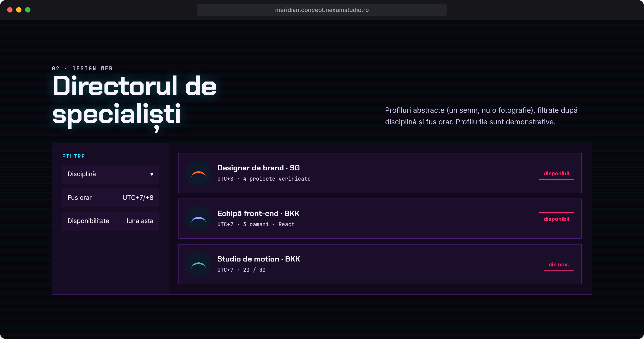This screenshot has height=339, width=644.
Task: Click UTC+7 · 3 oameni · React text
Action: (256, 224)
